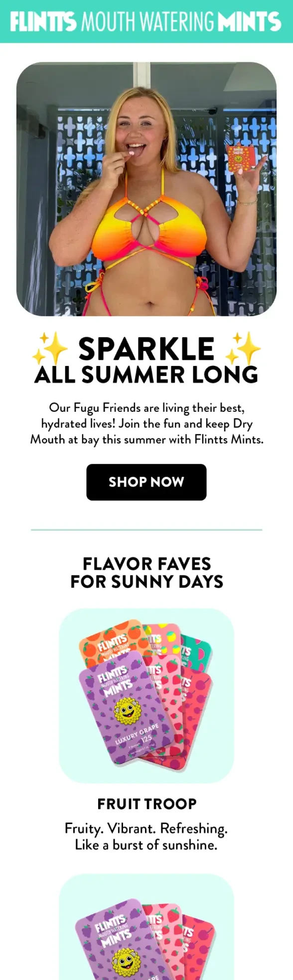Click the Fugu Friends paragraph text
The width and height of the screenshot is (293, 980).
(x=146, y=424)
